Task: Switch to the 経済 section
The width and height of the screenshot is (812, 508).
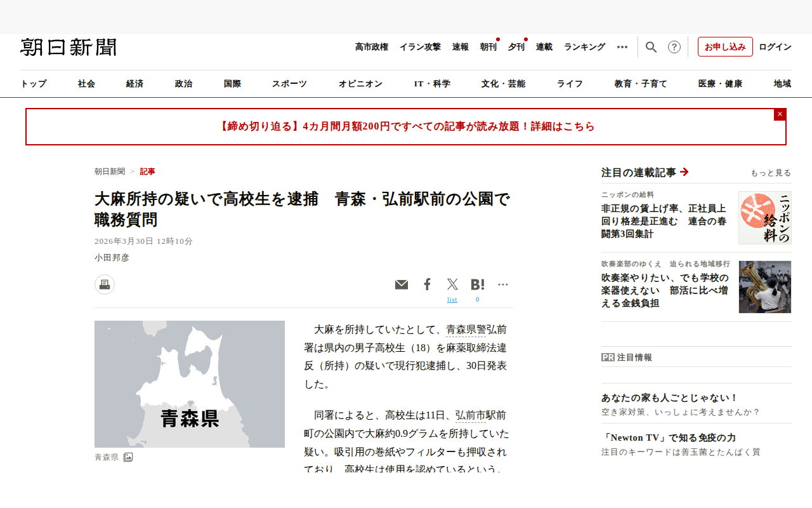Action: pyautogui.click(x=134, y=84)
